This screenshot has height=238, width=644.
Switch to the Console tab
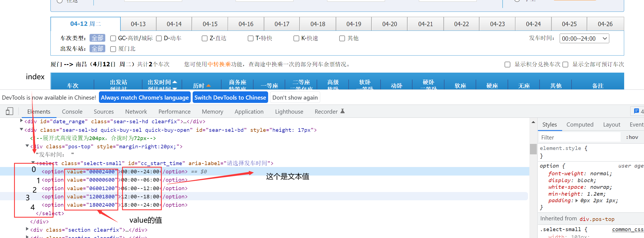click(72, 111)
